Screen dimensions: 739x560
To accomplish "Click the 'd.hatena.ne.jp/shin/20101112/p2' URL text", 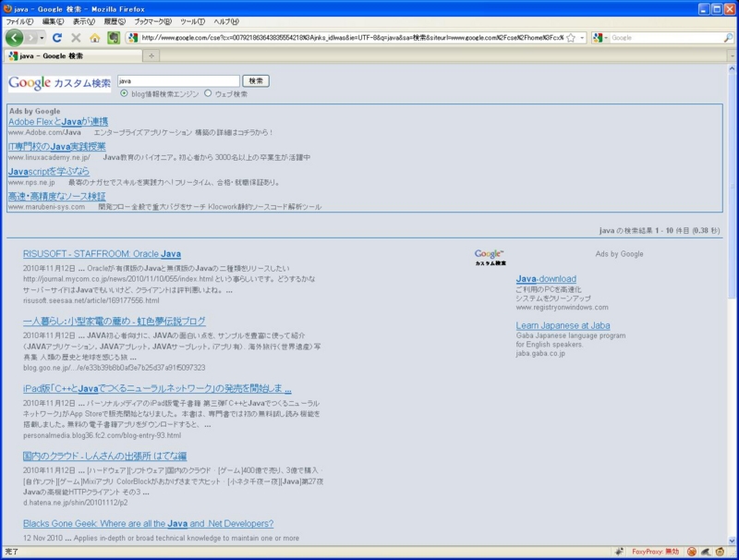I will 76,503.
